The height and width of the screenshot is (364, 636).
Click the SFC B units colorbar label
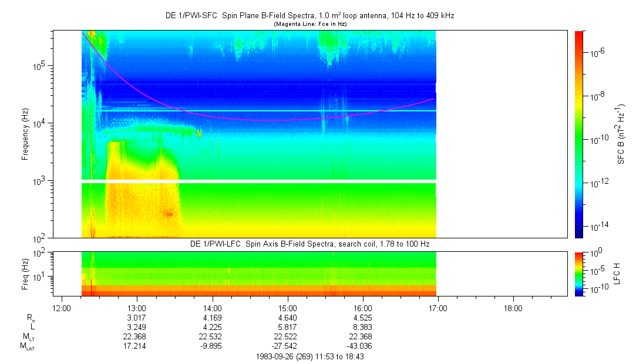621,134
